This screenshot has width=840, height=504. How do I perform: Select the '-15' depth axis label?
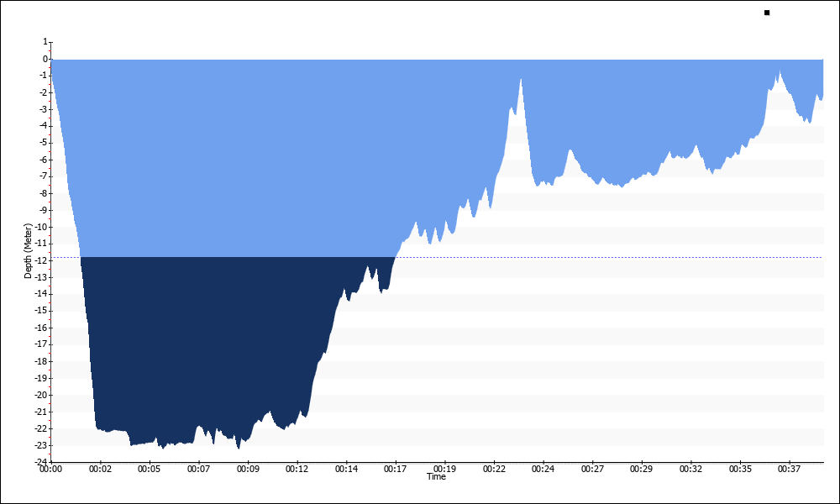tap(41, 311)
